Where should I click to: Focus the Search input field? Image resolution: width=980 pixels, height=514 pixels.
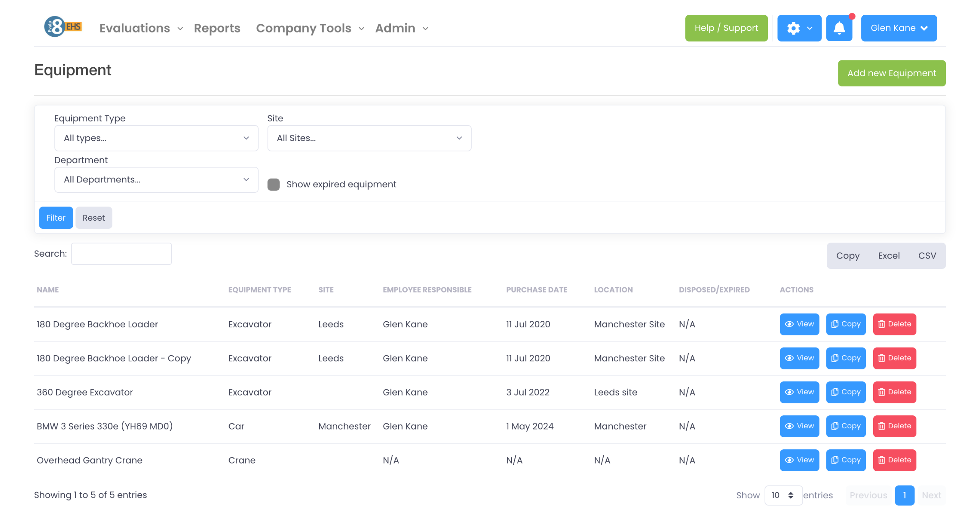pyautogui.click(x=121, y=254)
